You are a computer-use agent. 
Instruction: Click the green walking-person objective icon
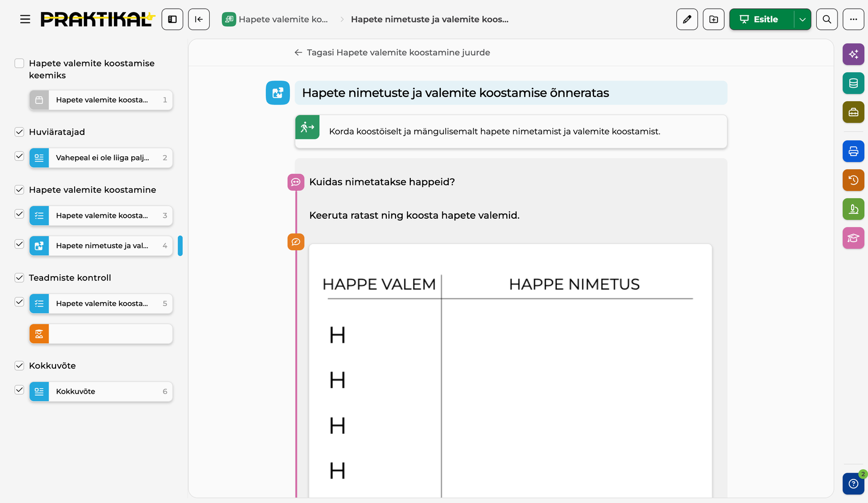click(x=307, y=127)
